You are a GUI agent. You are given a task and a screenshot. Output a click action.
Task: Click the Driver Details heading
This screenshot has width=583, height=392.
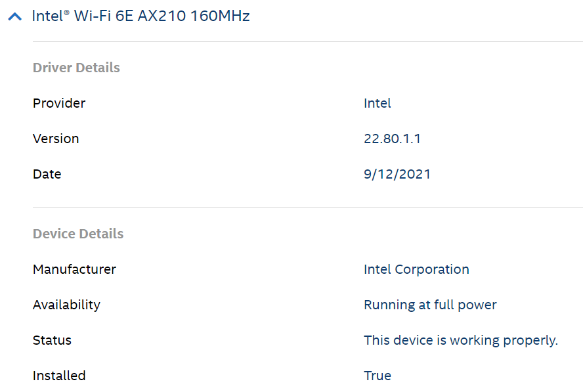coord(76,68)
